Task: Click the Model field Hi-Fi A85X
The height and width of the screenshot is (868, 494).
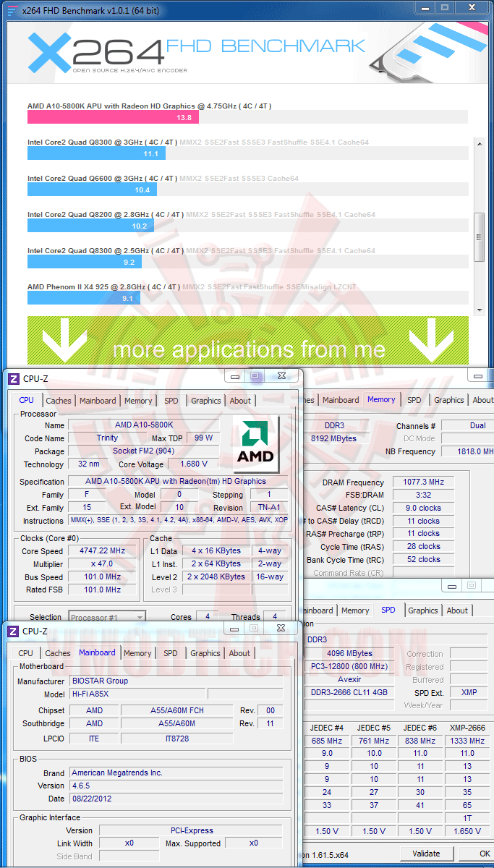Action: click(x=137, y=694)
